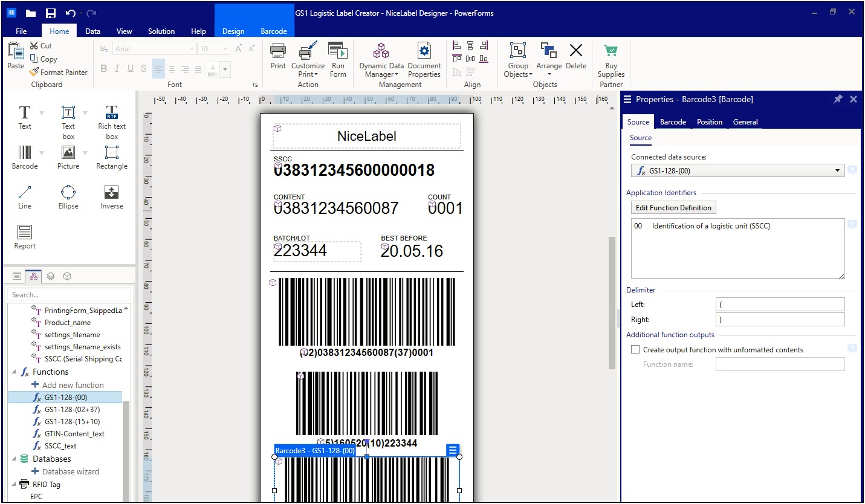Open the Connected data source dropdown
The image size is (865, 504).
(x=838, y=170)
